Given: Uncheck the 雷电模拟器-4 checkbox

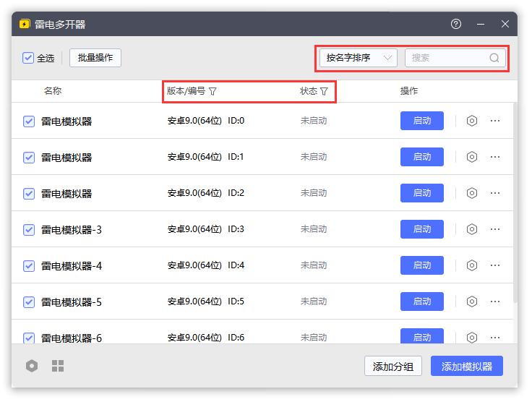Looking at the screenshot, I should (x=29, y=266).
